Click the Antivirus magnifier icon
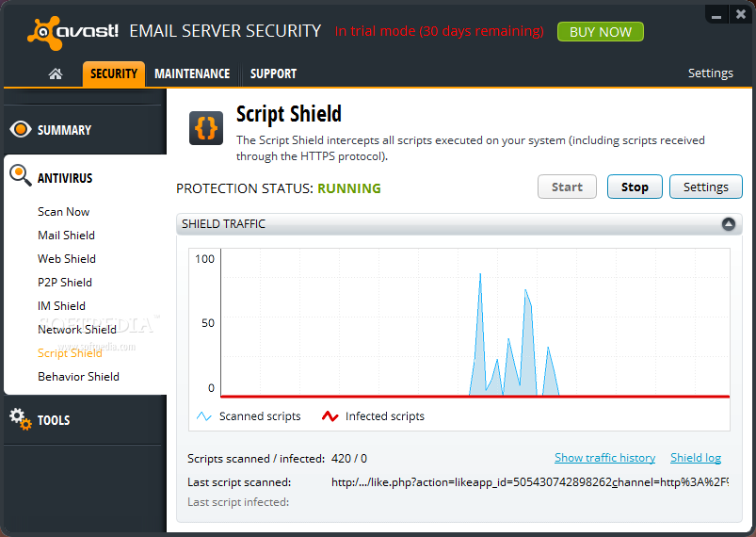Screen dimensions: 756x537 [21, 175]
